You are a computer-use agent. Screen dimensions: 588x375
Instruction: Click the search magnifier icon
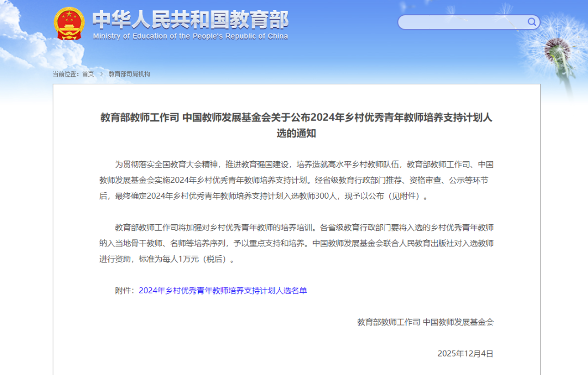(x=531, y=22)
